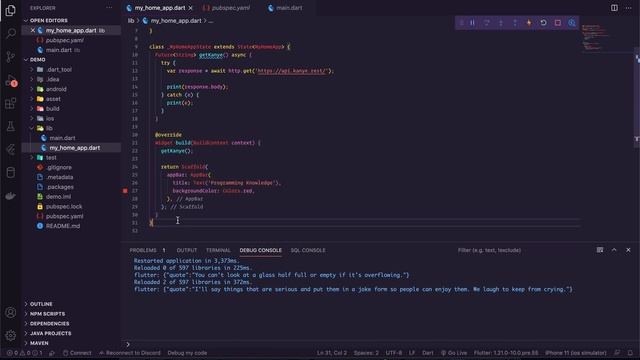Expand the android folder

[32, 89]
